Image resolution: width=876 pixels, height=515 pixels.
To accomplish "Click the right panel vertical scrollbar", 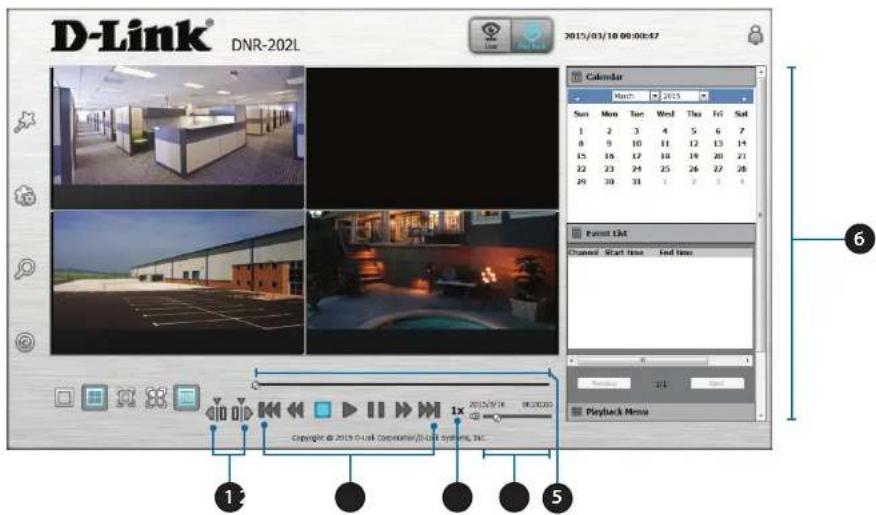I will (760, 244).
